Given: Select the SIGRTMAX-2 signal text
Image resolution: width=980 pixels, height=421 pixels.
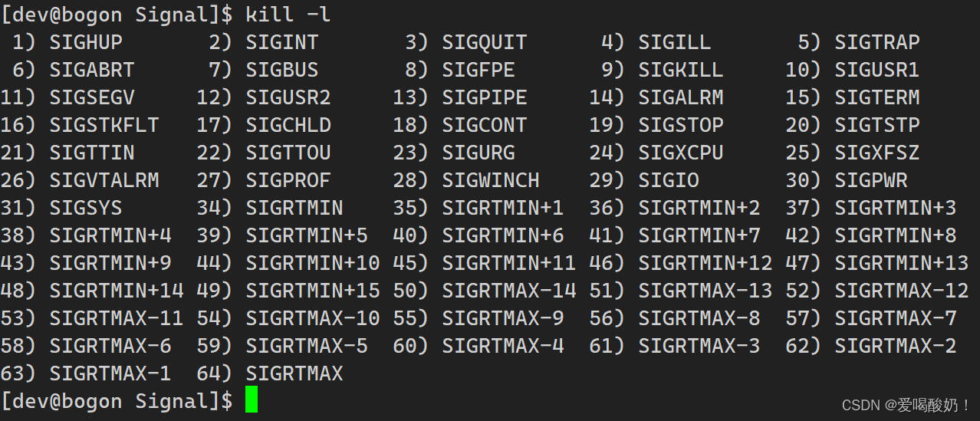Looking at the screenshot, I should [896, 346].
